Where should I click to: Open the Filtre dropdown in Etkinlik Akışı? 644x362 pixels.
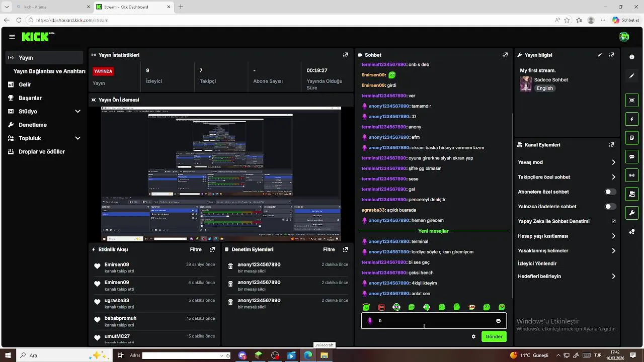196,249
